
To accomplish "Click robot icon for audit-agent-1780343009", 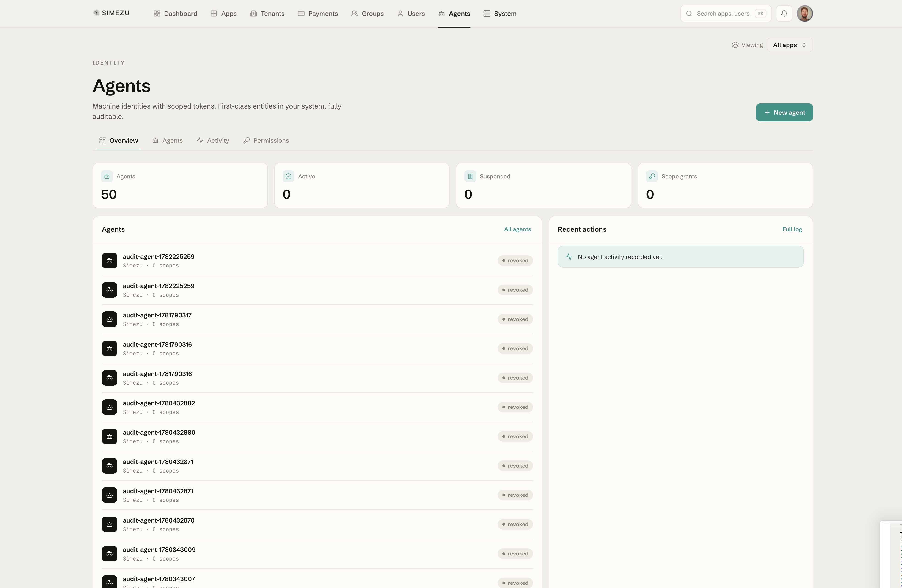I will 110,554.
